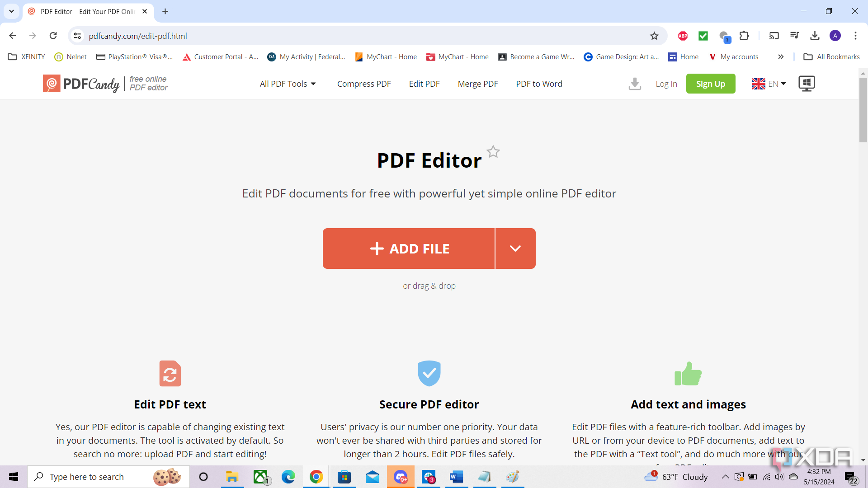
Task: Expand the All PDF Tools dropdown
Action: coord(288,84)
